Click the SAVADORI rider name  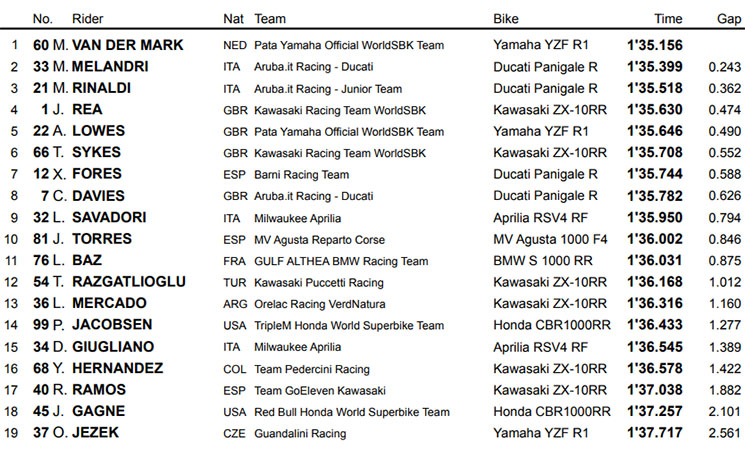coord(109,218)
